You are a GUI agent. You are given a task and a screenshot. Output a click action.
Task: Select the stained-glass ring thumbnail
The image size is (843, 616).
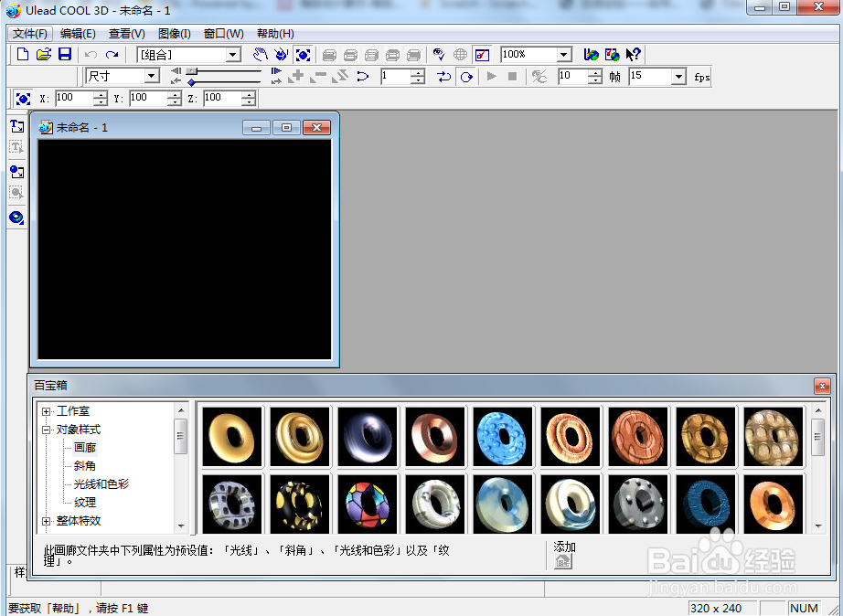coord(368,504)
